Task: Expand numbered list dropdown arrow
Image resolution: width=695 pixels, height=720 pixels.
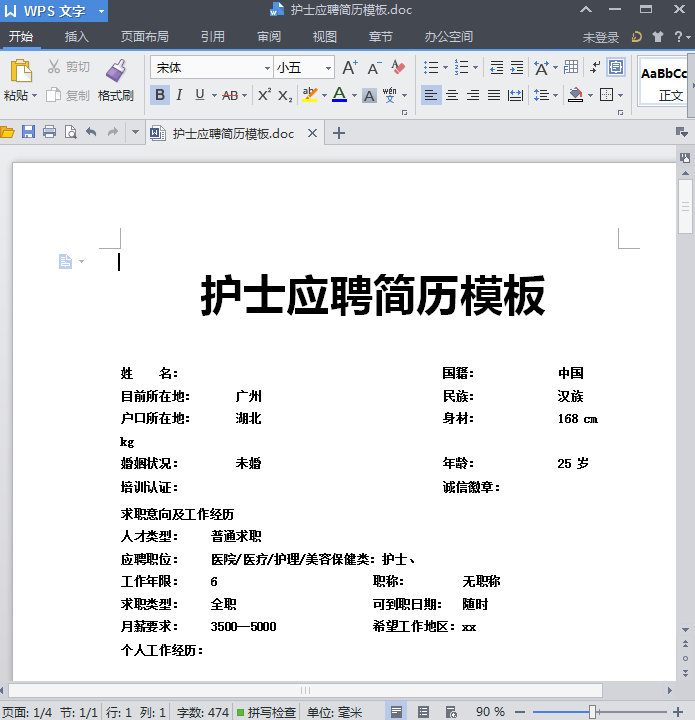Action: pyautogui.click(x=476, y=68)
